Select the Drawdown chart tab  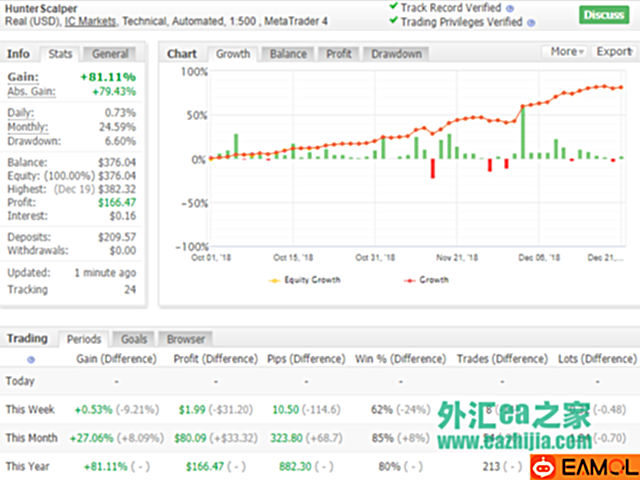pyautogui.click(x=396, y=54)
